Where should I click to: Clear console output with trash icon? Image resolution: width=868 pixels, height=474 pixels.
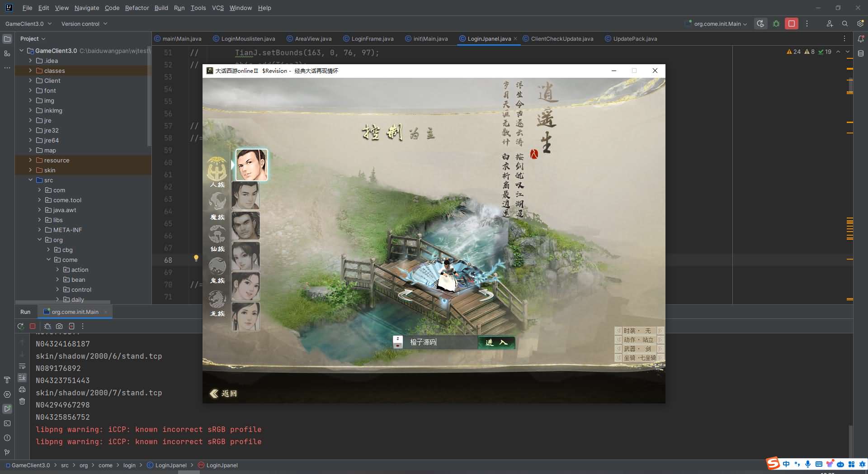tap(22, 401)
